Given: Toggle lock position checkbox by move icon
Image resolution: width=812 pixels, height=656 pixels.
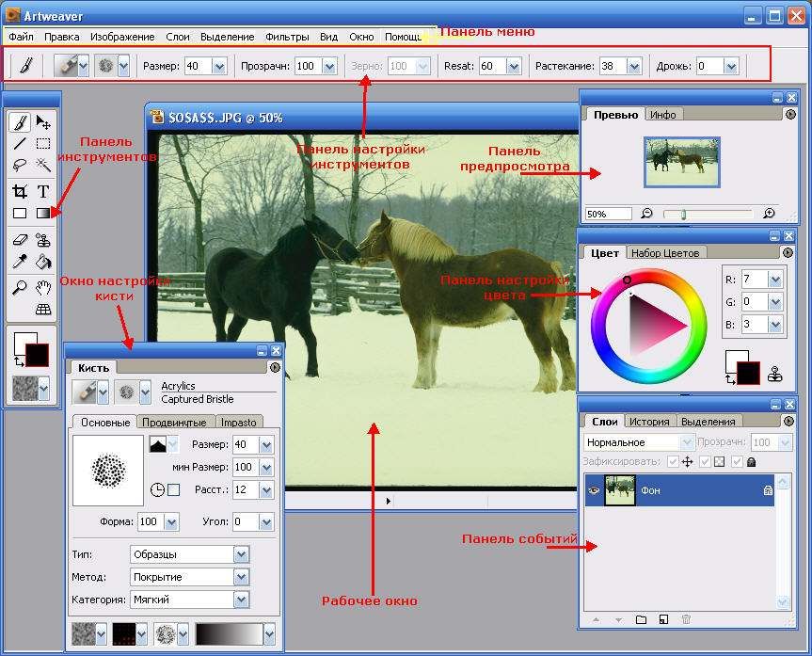Looking at the screenshot, I should 673,462.
